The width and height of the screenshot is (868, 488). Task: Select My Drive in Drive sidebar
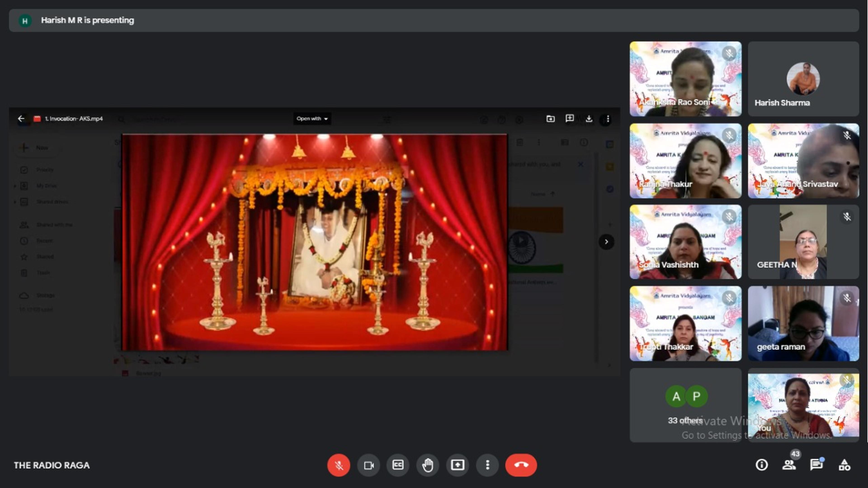46,186
